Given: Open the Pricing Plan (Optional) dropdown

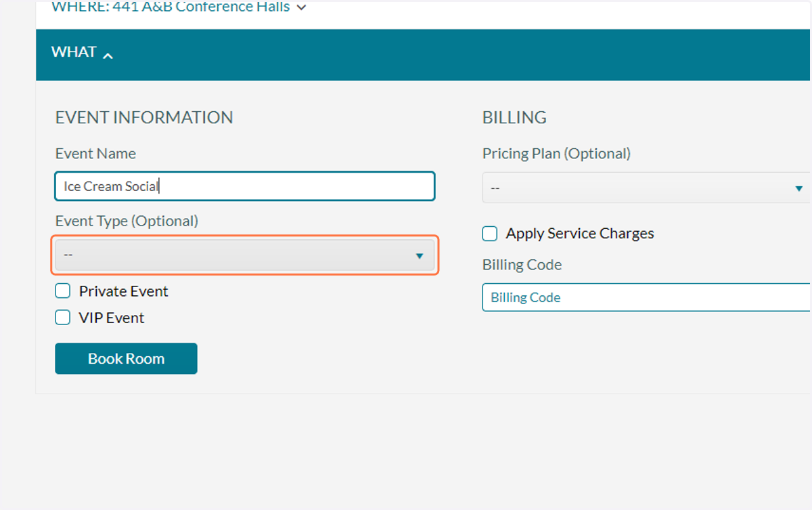Looking at the screenshot, I should 646,188.
